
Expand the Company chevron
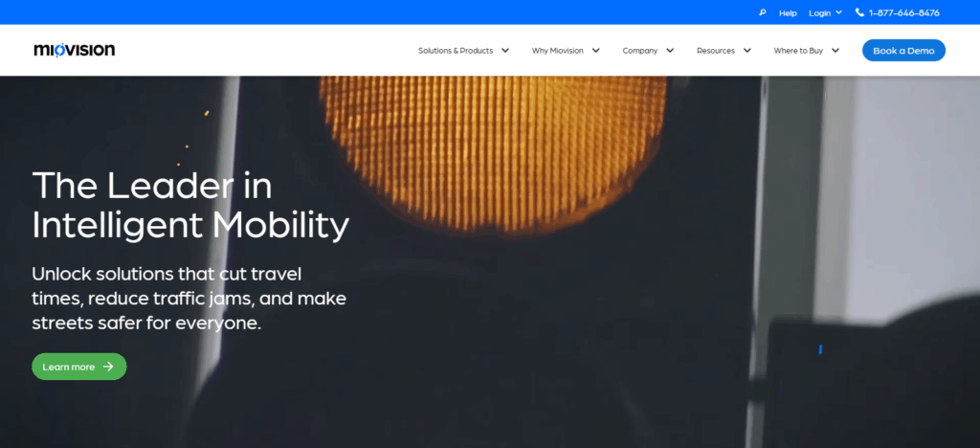[x=670, y=51]
